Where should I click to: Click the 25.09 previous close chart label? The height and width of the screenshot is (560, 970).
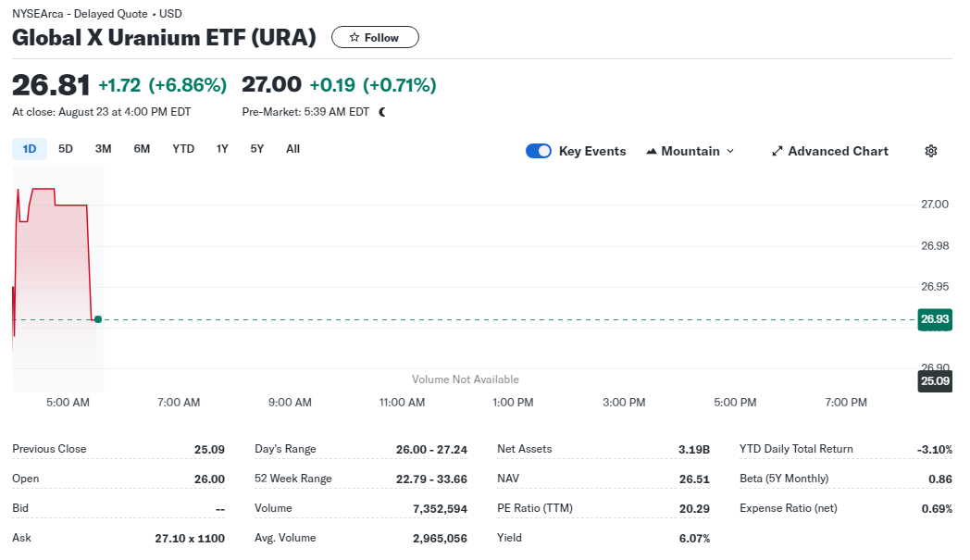coord(935,381)
